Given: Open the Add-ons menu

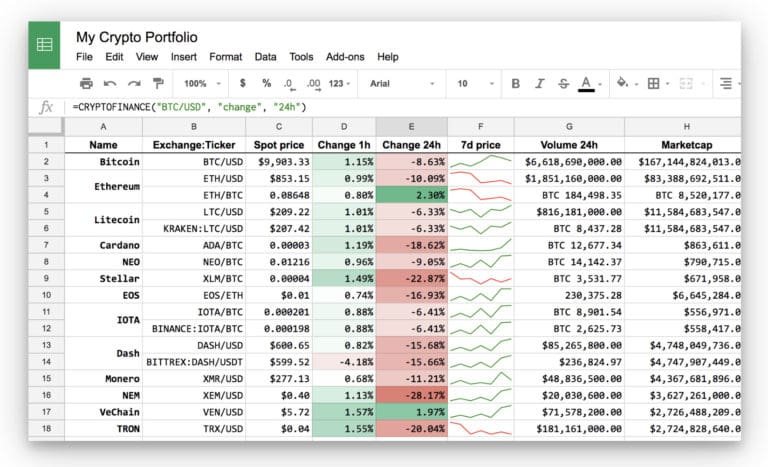Looking at the screenshot, I should [x=346, y=57].
